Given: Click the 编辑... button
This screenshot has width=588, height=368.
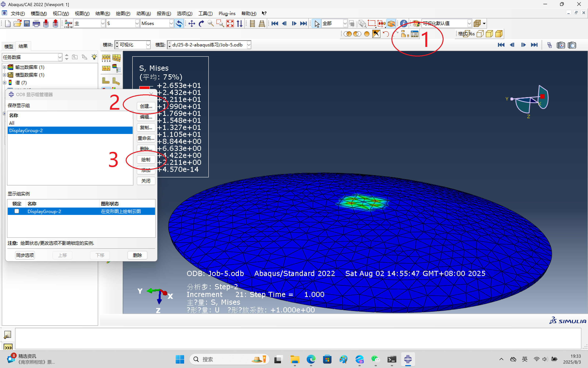Looking at the screenshot, I should (146, 117).
